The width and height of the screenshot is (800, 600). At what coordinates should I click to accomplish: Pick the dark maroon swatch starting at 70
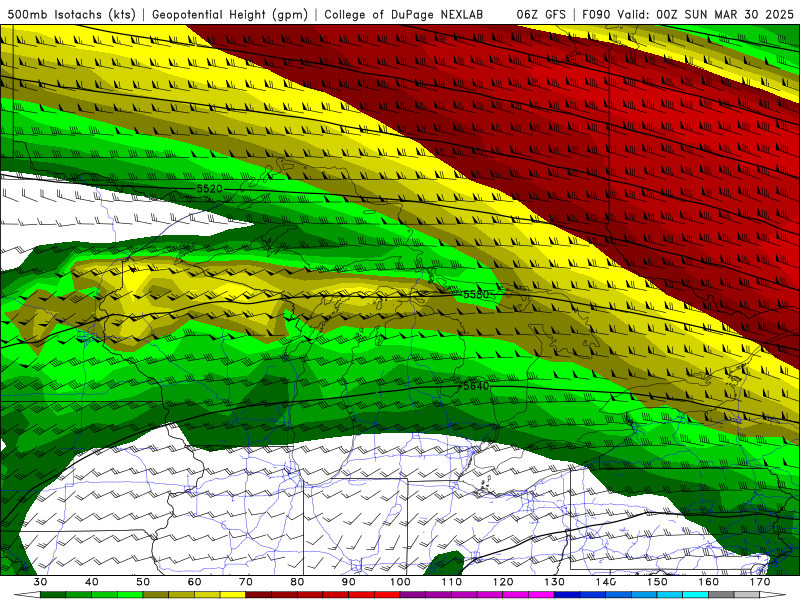(x=259, y=595)
